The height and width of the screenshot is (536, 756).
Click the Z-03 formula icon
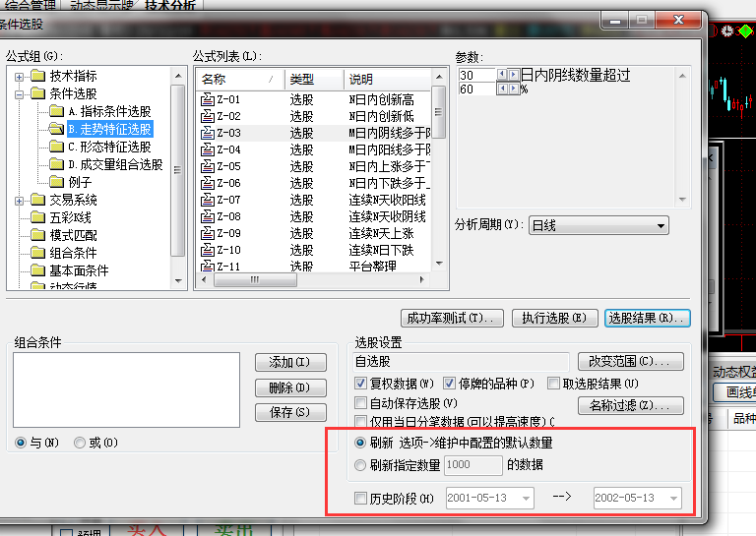coord(208,133)
